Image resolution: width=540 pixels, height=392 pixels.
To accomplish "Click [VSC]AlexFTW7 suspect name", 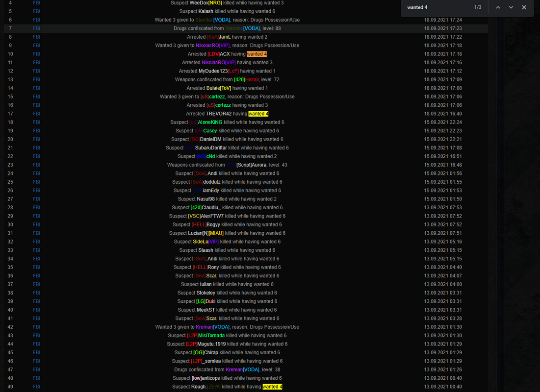I will click(x=206, y=216).
